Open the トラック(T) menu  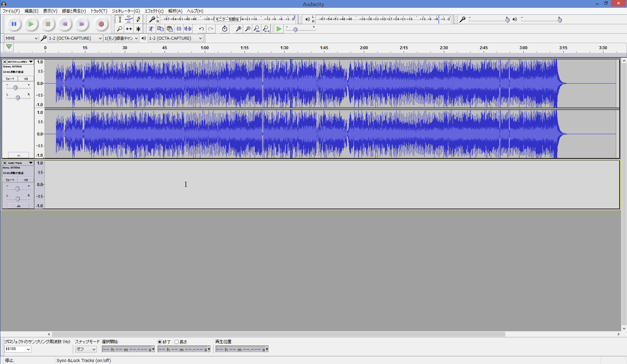point(99,11)
